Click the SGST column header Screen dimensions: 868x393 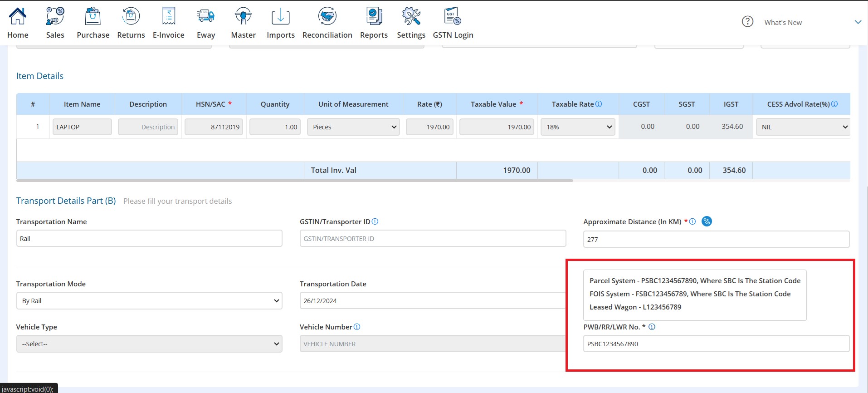click(x=687, y=104)
